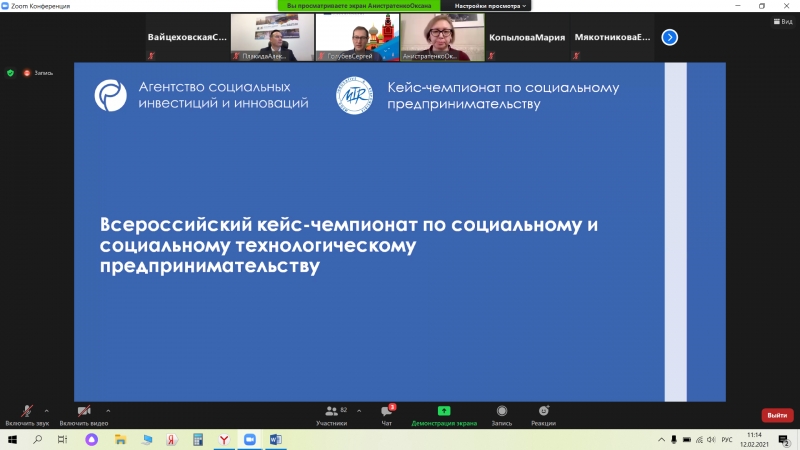Switch to Word taskbar icon
The width and height of the screenshot is (800, 450).
[x=276, y=439]
